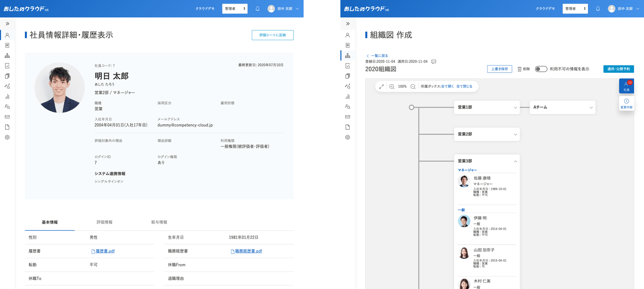Open the 社員 panel with the 13 badge
The image size is (644, 289).
[x=627, y=86]
